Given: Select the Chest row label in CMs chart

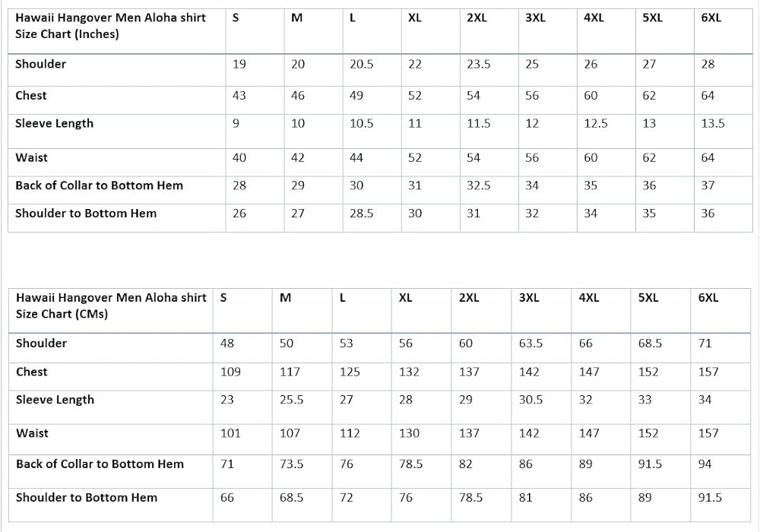Looking at the screenshot, I should click(x=31, y=372).
